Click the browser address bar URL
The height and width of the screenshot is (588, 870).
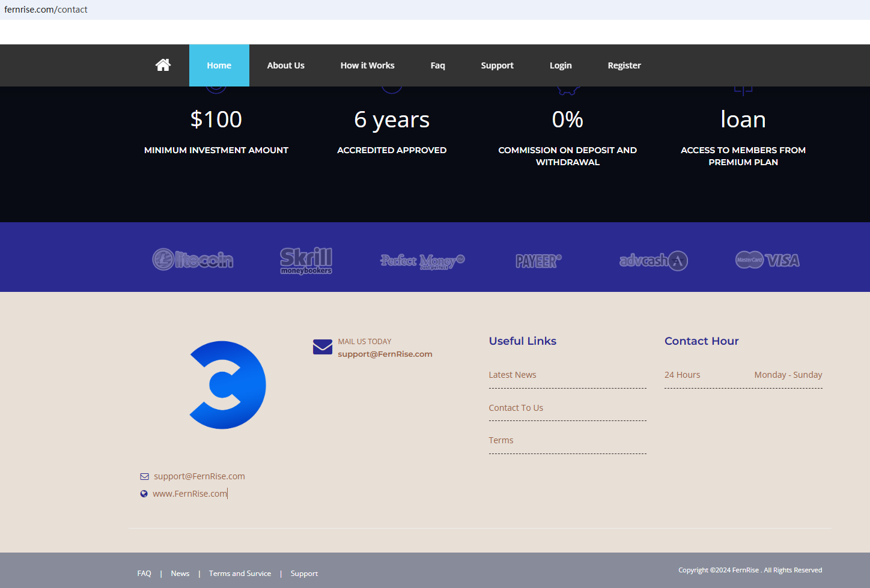tap(46, 10)
